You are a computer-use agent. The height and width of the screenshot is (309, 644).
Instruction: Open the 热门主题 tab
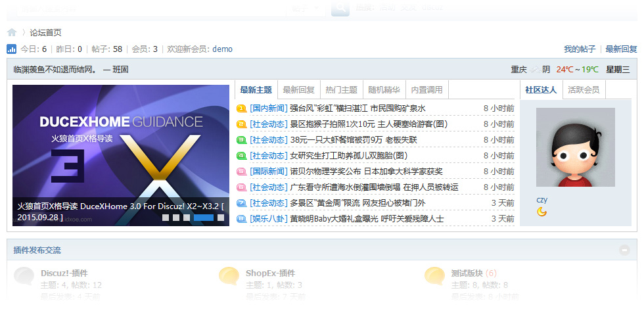coord(342,90)
